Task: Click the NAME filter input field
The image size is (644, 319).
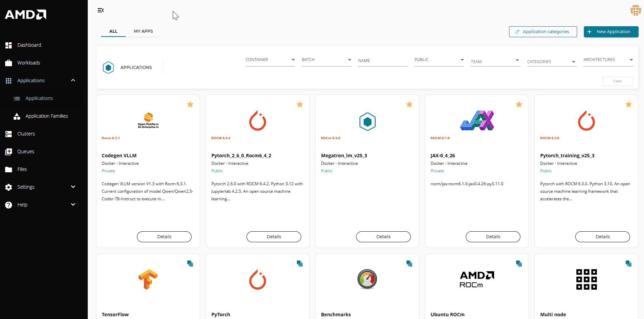Action: tap(382, 61)
